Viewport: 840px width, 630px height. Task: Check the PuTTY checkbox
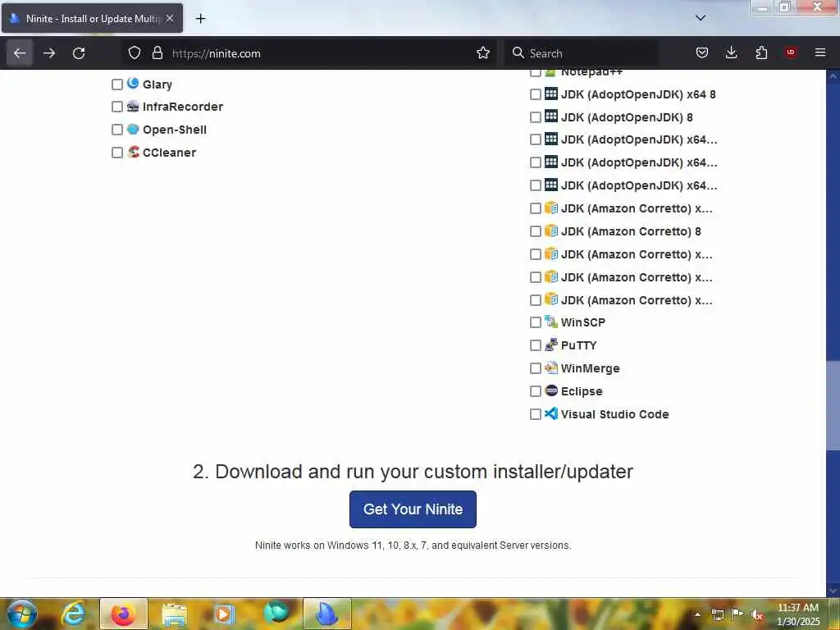[x=535, y=345]
